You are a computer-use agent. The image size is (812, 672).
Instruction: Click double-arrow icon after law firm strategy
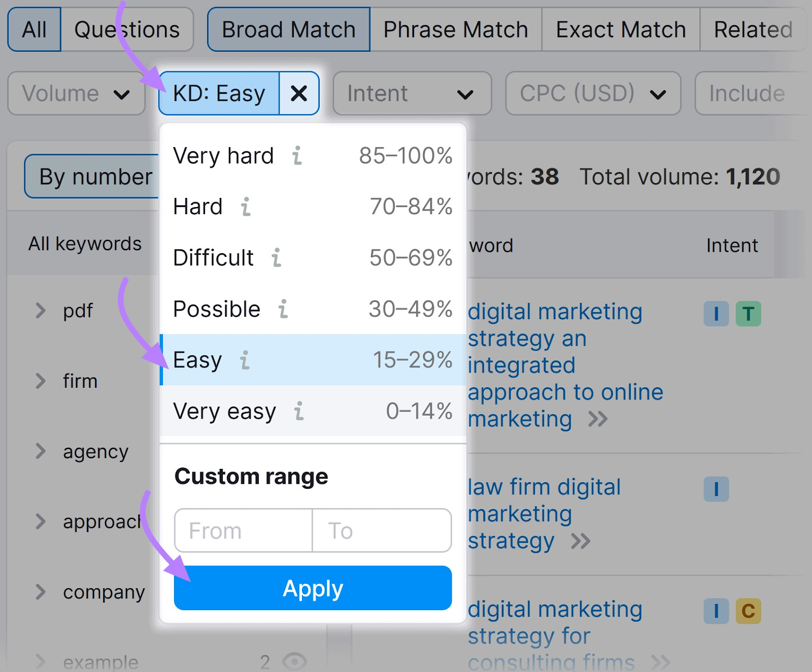(x=580, y=541)
